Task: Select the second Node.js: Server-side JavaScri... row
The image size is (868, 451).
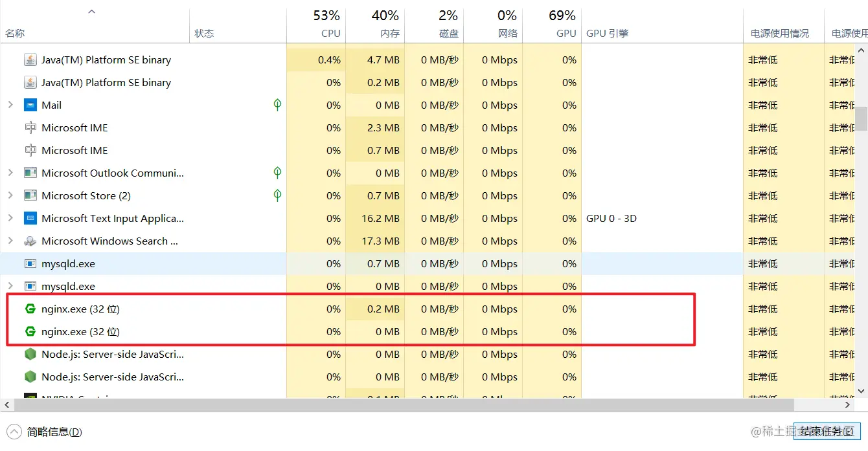Action: point(113,377)
